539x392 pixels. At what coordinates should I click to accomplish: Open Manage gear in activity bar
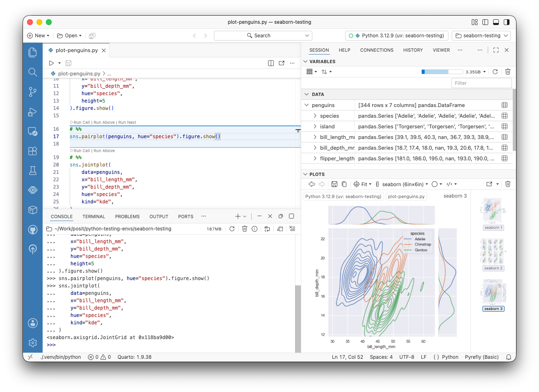pos(33,342)
